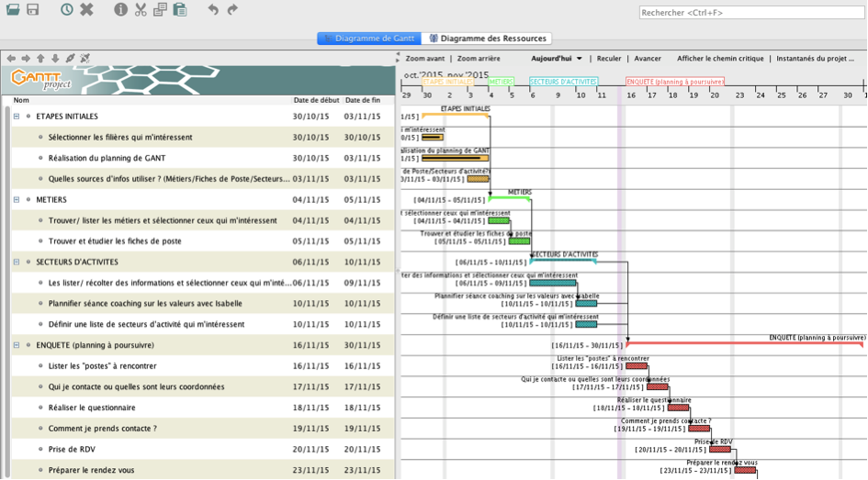Redo the action with the redo arrow
Image resolution: width=868 pixels, height=480 pixels.
click(x=232, y=9)
